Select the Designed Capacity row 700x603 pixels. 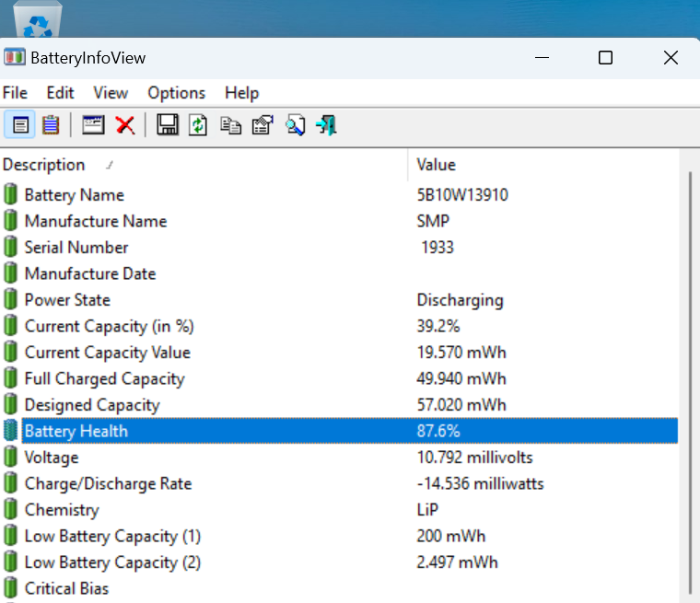pyautogui.click(x=339, y=405)
